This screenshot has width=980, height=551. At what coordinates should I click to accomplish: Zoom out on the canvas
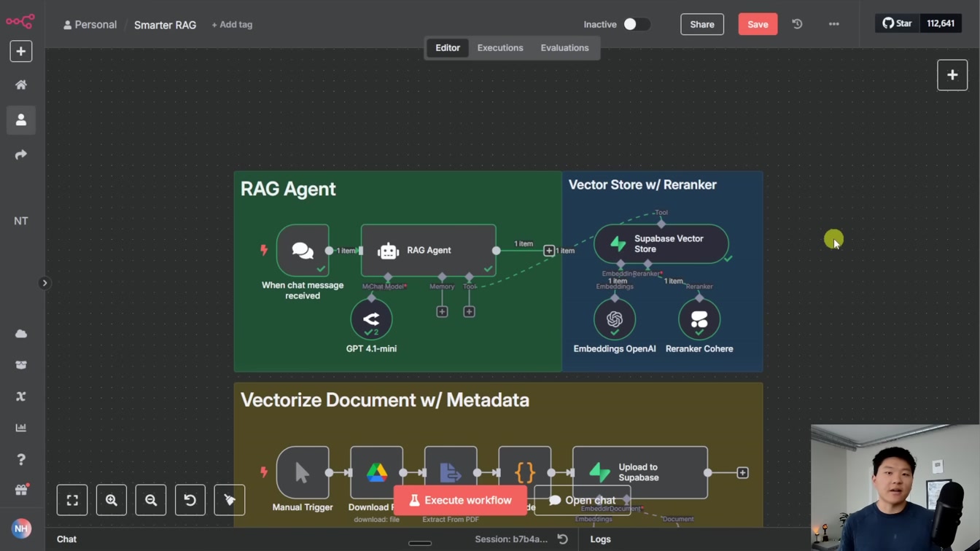[151, 500]
